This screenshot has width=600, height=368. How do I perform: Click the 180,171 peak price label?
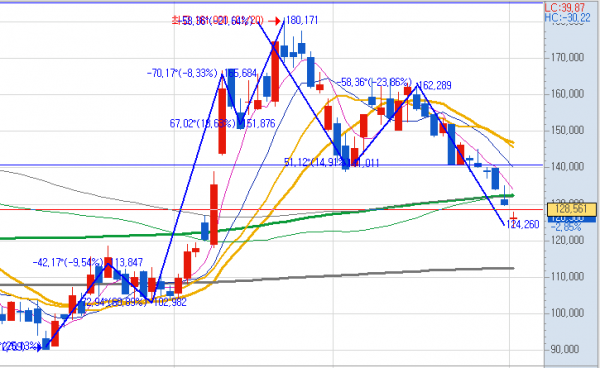(302, 20)
